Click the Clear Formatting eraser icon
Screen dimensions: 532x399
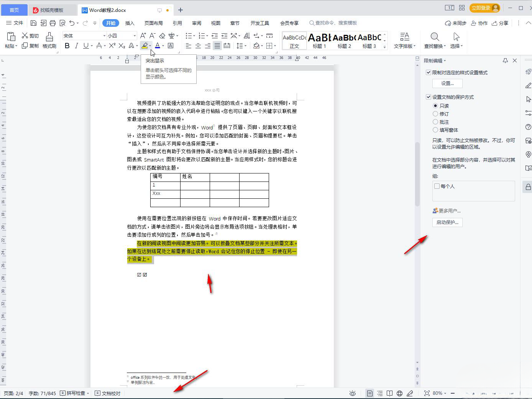coord(162,36)
